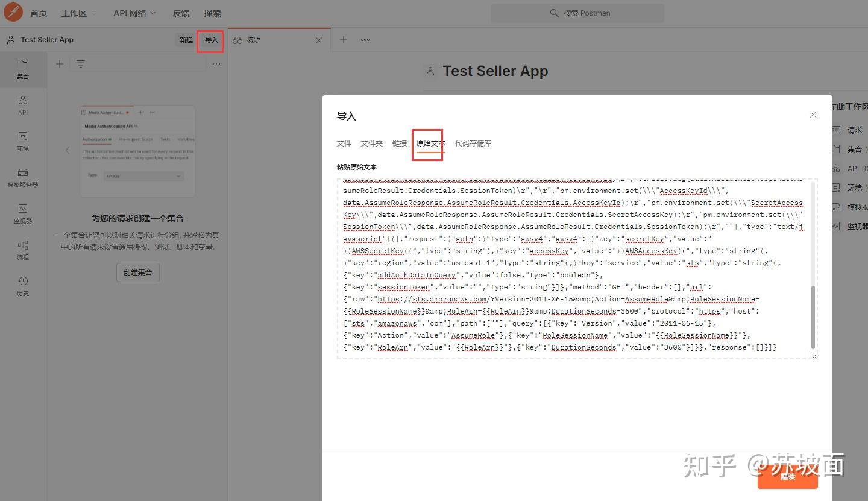The height and width of the screenshot is (501, 868).
Task: Click the orange continue button in import dialog
Action: [x=788, y=476]
